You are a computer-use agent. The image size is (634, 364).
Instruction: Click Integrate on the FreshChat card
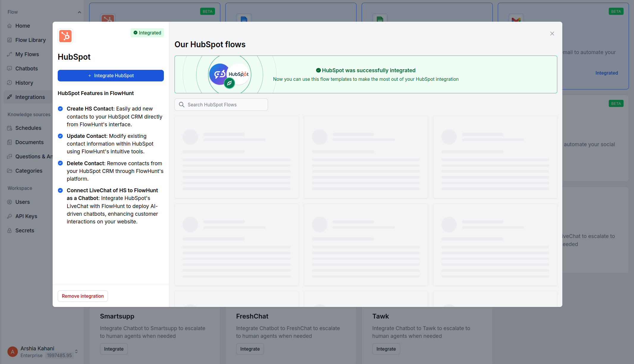tap(250, 349)
